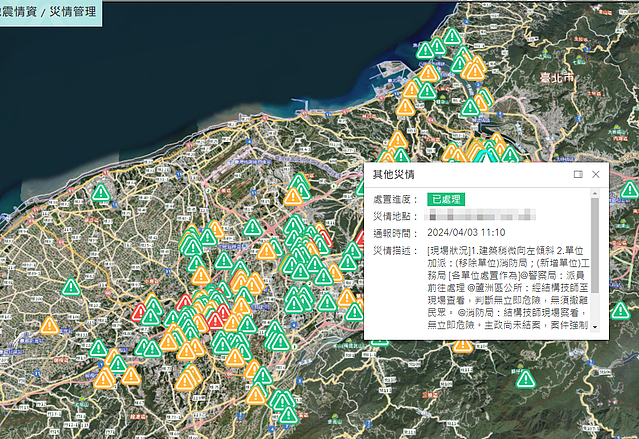
Task: Click the scroll-up arrow in disaster popup
Action: click(x=595, y=194)
